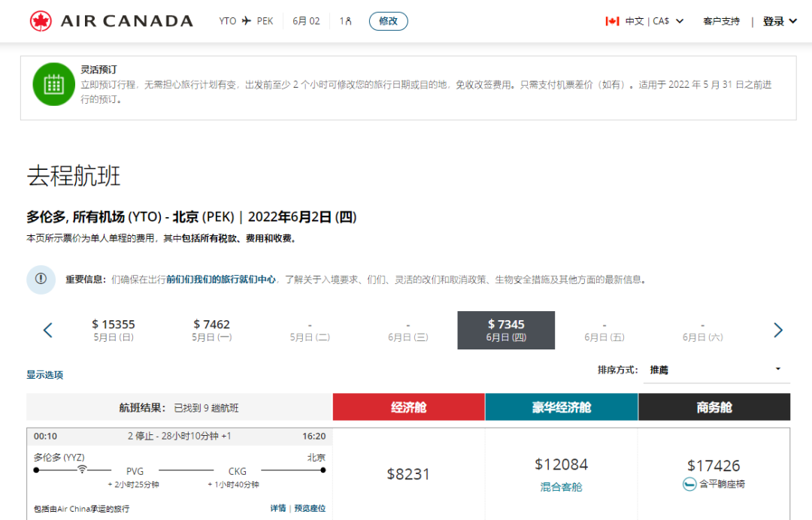Screen dimensions: 812x520
Task: Click the CKG stopover label
Action: (x=237, y=471)
